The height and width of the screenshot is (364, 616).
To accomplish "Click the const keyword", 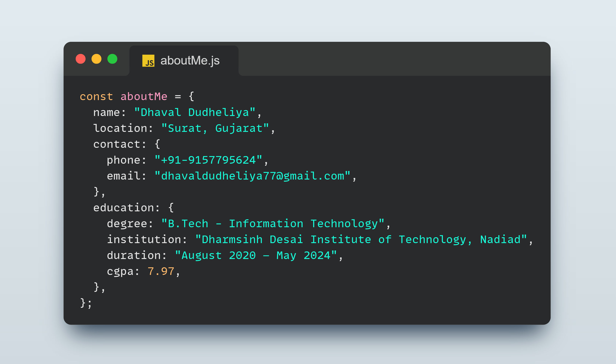I will tap(96, 97).
